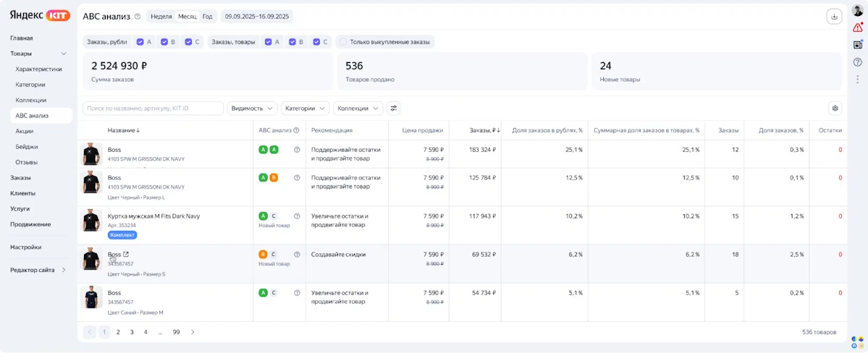Click the Яндекс KIT logo
The height and width of the screenshot is (353, 868).
(40, 15)
